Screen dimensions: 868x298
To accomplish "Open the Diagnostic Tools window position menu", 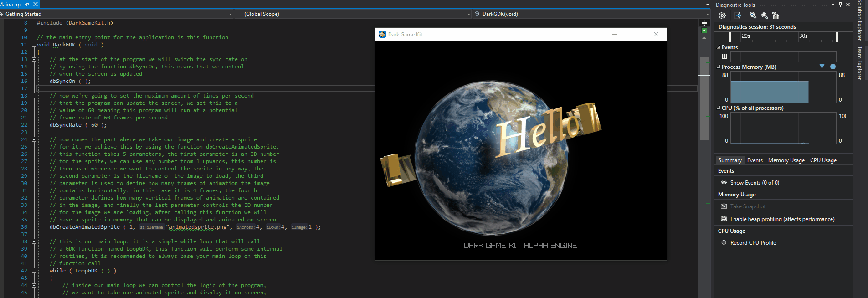I will 833,5.
